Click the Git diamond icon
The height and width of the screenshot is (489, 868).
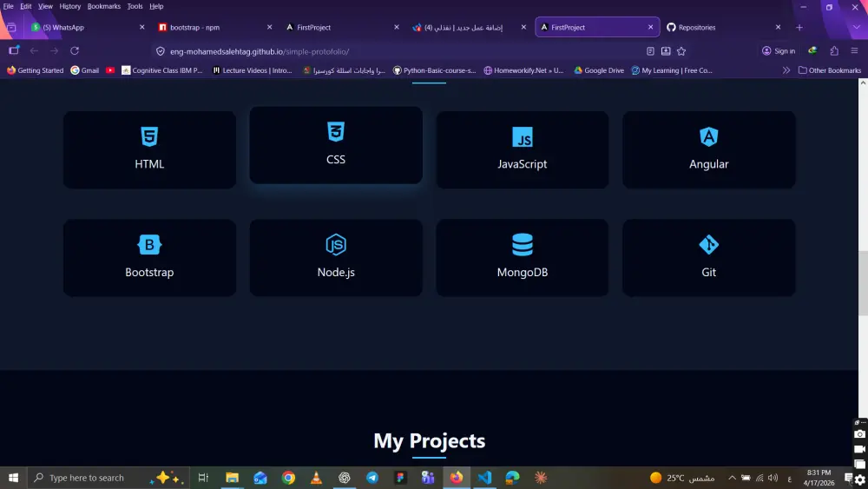point(708,244)
